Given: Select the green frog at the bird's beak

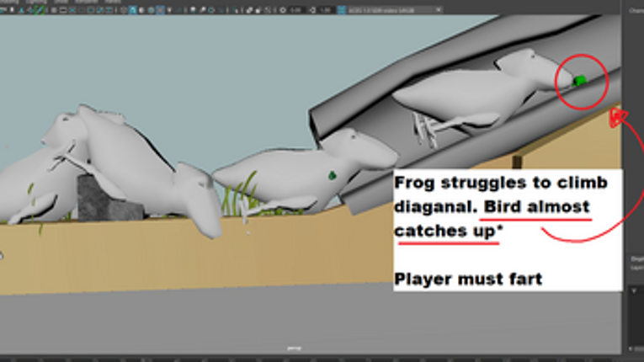Looking at the screenshot, I should pyautogui.click(x=579, y=81).
